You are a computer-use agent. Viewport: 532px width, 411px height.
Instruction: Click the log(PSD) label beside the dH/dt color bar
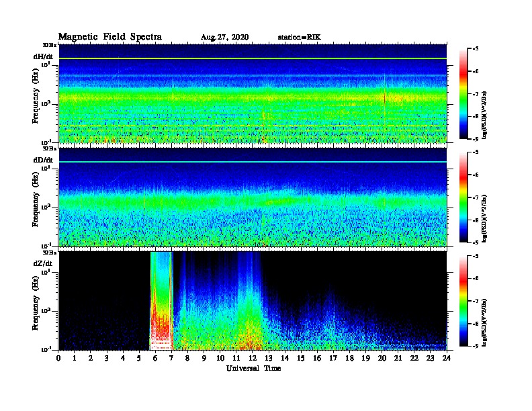pos(484,115)
